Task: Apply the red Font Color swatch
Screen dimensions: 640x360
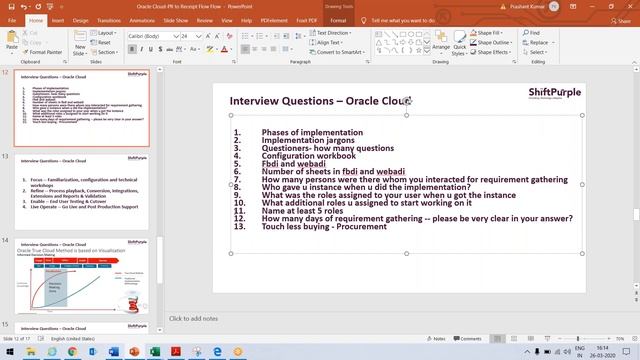Action: [224, 49]
